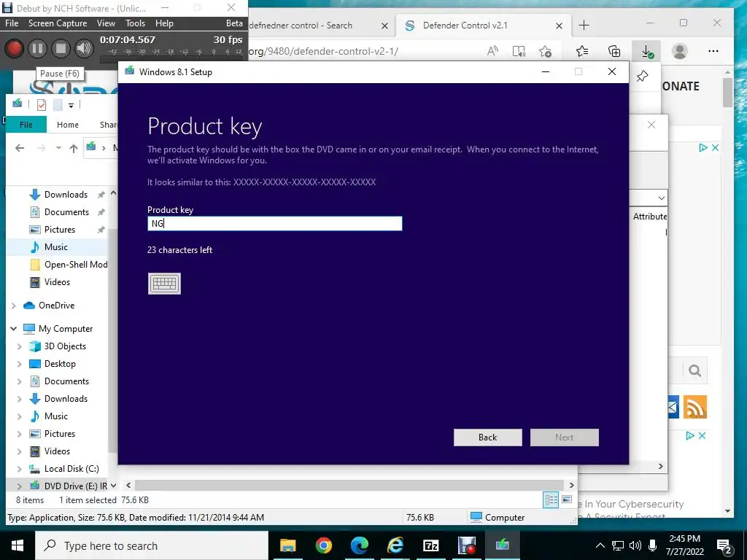Click the Back button in Setup
The image size is (747, 560).
[x=488, y=437]
